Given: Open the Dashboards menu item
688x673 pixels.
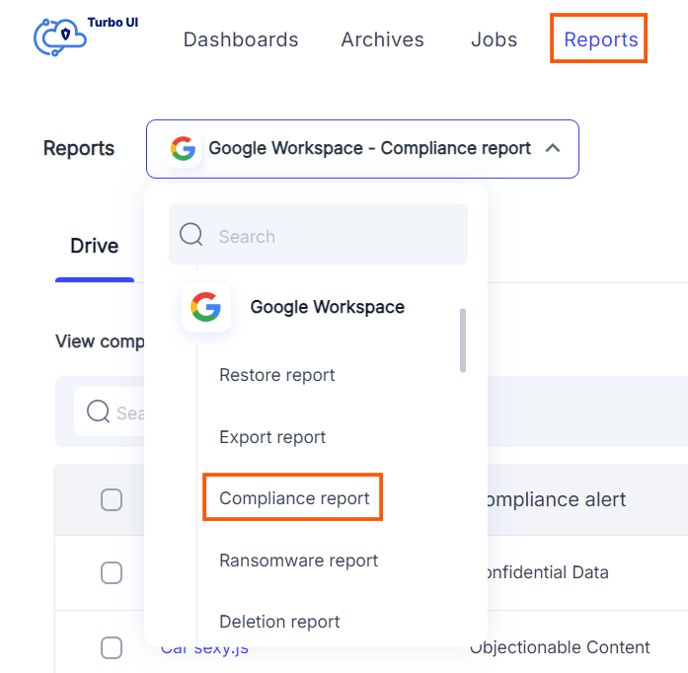Looking at the screenshot, I should [x=241, y=39].
